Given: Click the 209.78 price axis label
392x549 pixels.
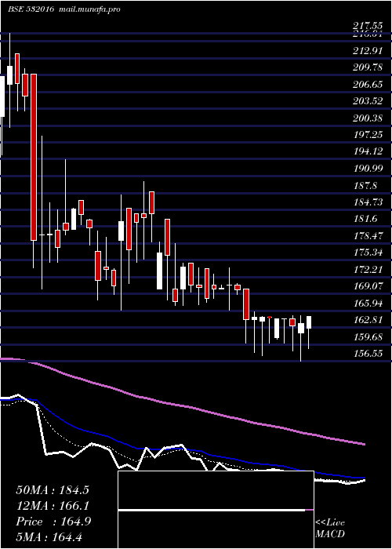Looking at the screenshot, I should 367,67.
